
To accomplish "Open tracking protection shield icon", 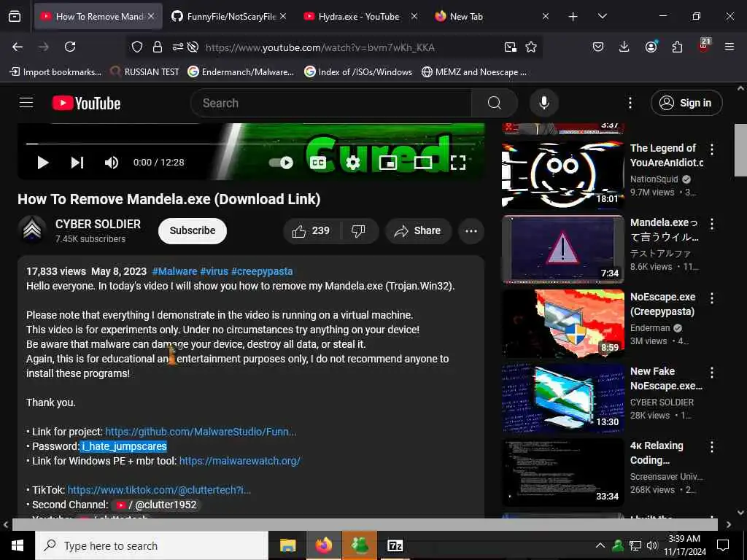I will [x=137, y=47].
